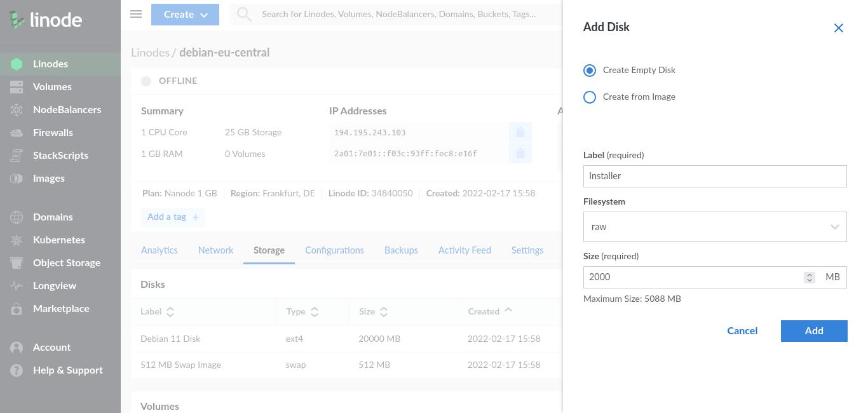
Task: Click the IPv6 address 2a01:7e01::f03c:93ff:fec8:e16f
Action: [x=405, y=154]
